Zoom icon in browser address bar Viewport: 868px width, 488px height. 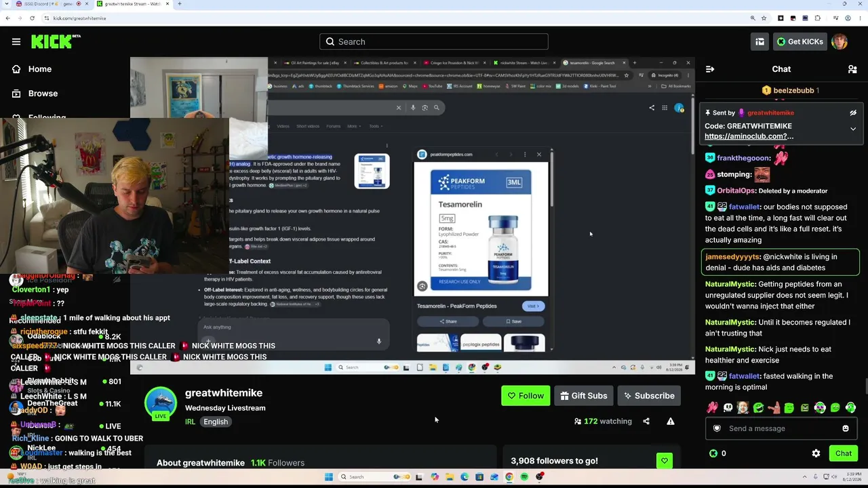click(x=753, y=18)
